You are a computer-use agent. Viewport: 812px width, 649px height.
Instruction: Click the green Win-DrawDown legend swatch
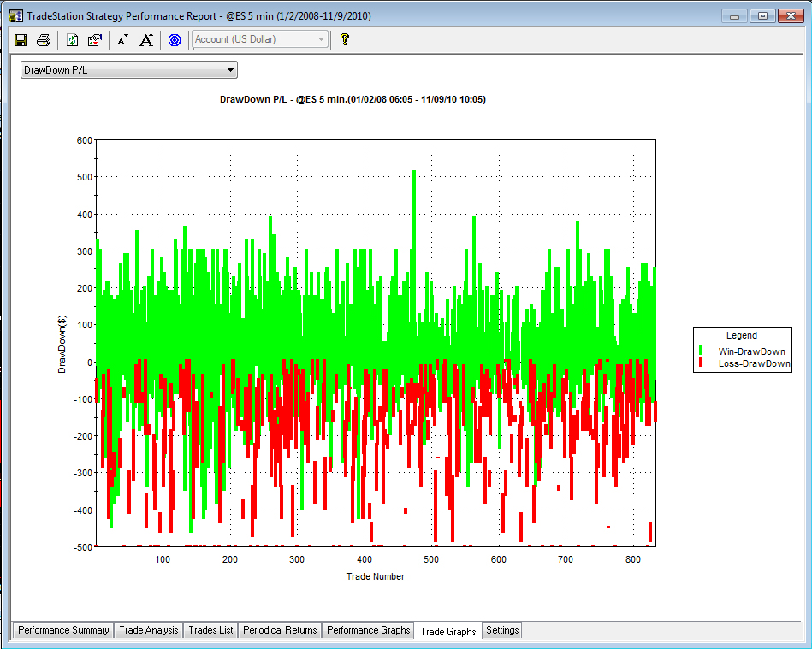click(701, 351)
